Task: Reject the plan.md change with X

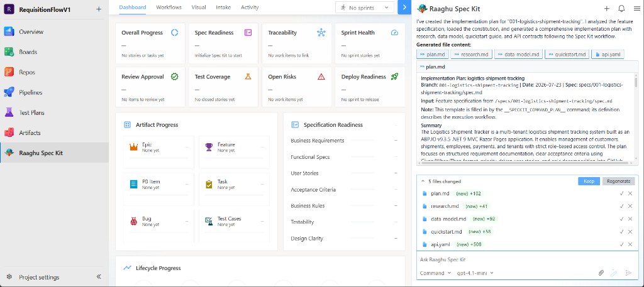Action: tap(630, 193)
